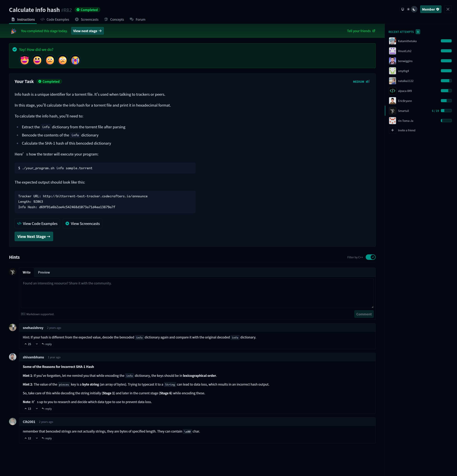
Task: Choose the neutral face emoji rating
Action: [50, 60]
